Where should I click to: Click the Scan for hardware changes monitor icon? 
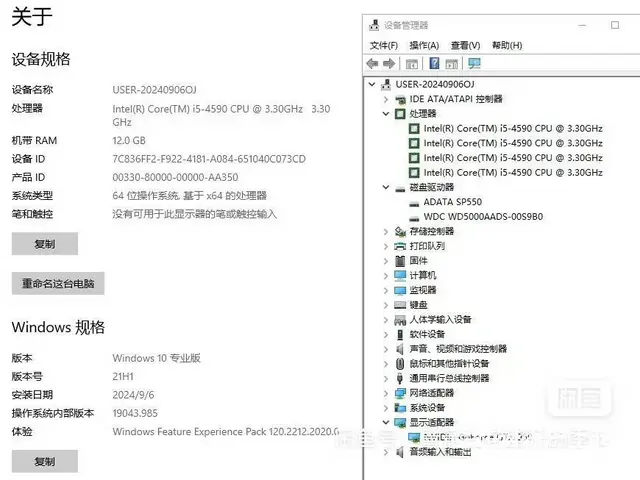click(x=474, y=63)
